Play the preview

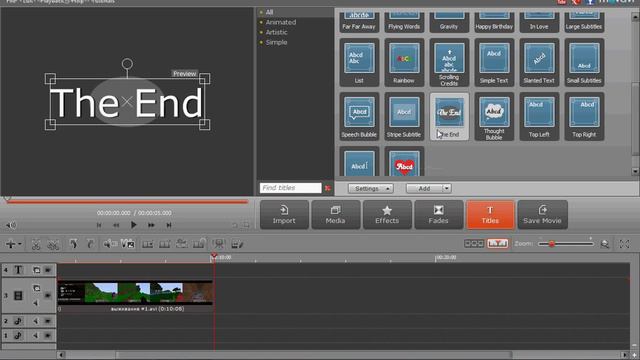[x=133, y=225]
